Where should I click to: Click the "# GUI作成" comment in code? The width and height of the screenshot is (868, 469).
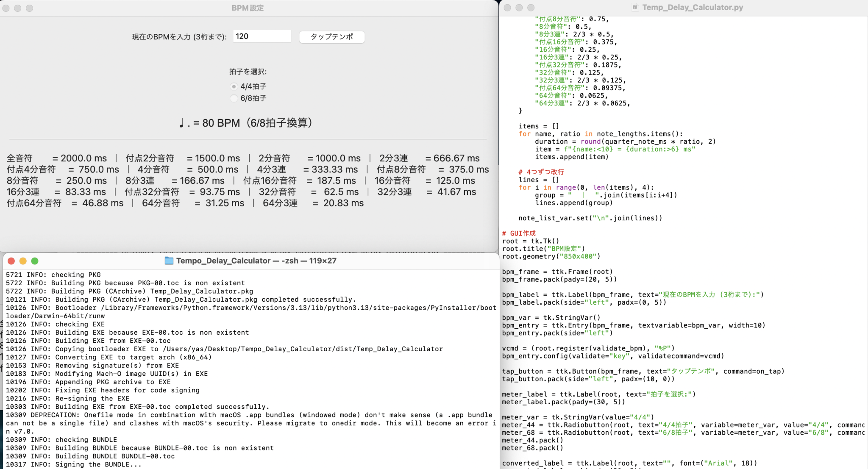pos(519,233)
